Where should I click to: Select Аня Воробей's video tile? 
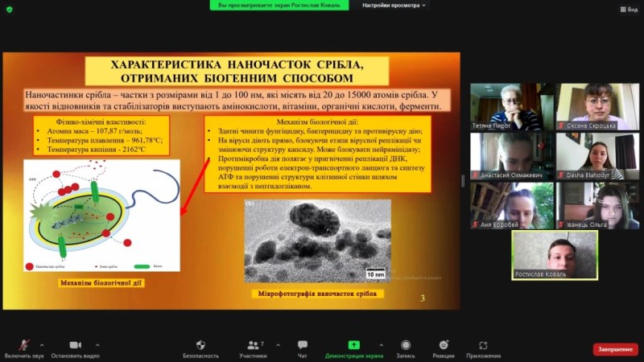pyautogui.click(x=512, y=206)
